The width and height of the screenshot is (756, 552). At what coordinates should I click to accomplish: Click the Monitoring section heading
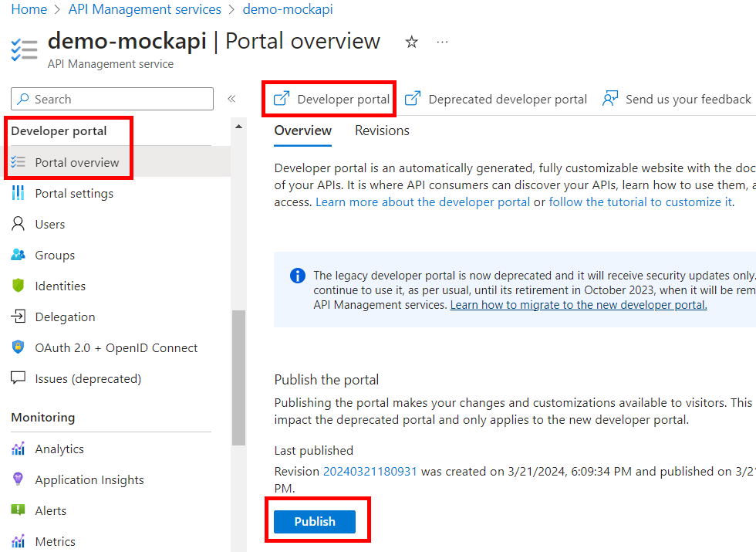[43, 418]
